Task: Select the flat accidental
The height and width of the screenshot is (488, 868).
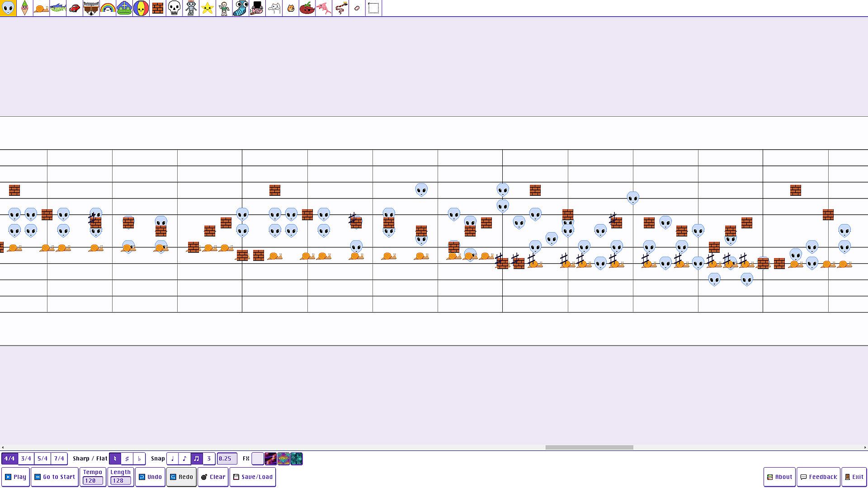Action: click(x=139, y=459)
